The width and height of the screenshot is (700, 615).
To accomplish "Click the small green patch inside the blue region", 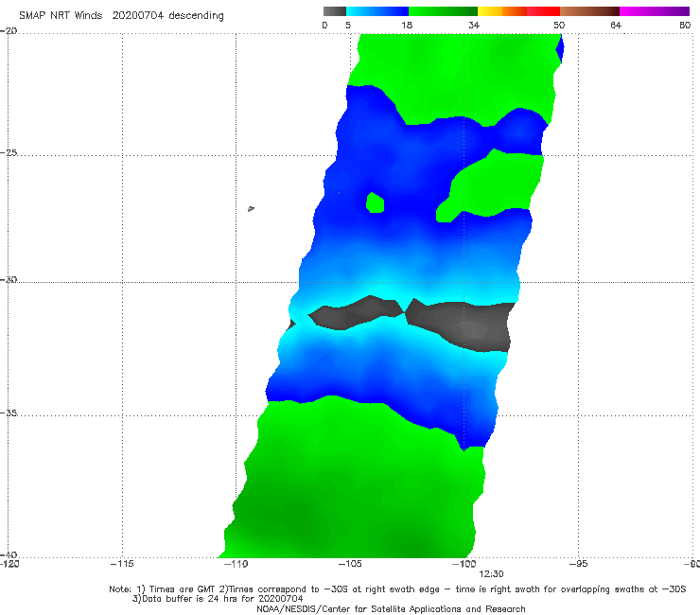I will (375, 202).
